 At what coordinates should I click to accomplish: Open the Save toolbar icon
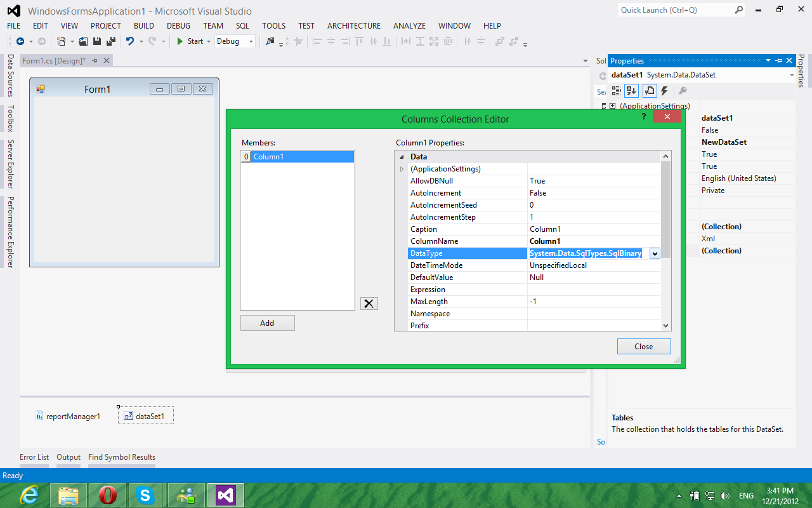point(96,40)
